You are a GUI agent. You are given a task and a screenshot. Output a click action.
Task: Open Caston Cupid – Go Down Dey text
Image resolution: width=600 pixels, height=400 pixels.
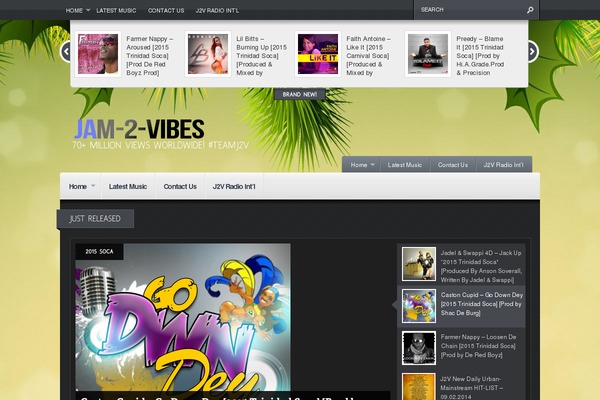(x=482, y=304)
